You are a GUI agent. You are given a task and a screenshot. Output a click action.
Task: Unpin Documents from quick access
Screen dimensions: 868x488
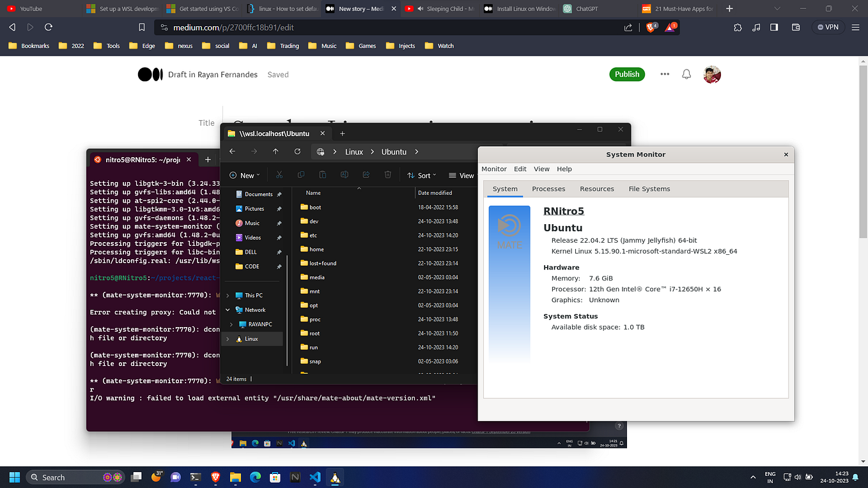[x=279, y=194]
